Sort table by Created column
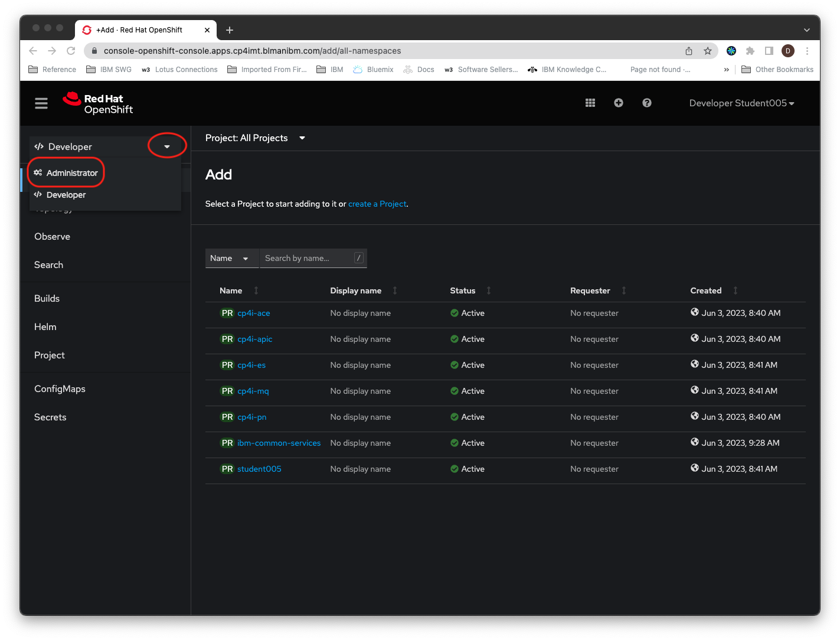Image resolution: width=840 pixels, height=640 pixels. click(x=714, y=290)
